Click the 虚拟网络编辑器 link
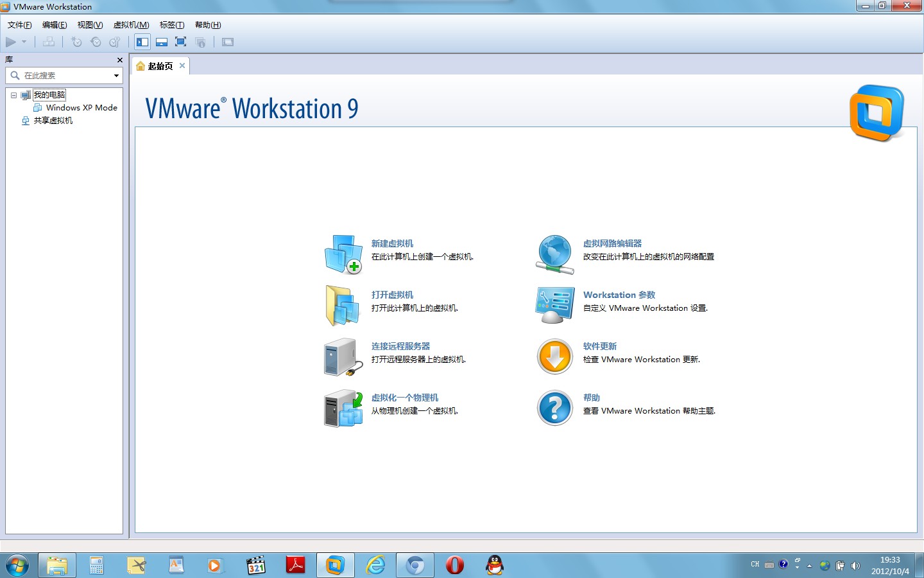Image resolution: width=924 pixels, height=578 pixels. tap(612, 243)
